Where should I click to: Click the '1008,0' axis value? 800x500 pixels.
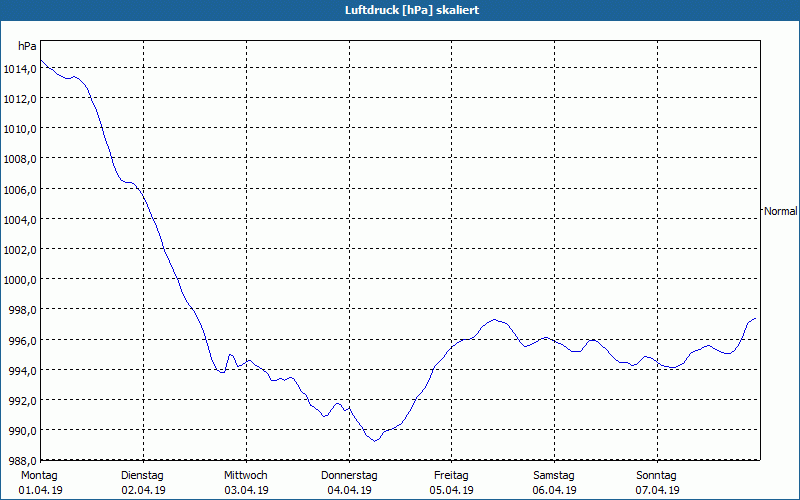(x=20, y=159)
